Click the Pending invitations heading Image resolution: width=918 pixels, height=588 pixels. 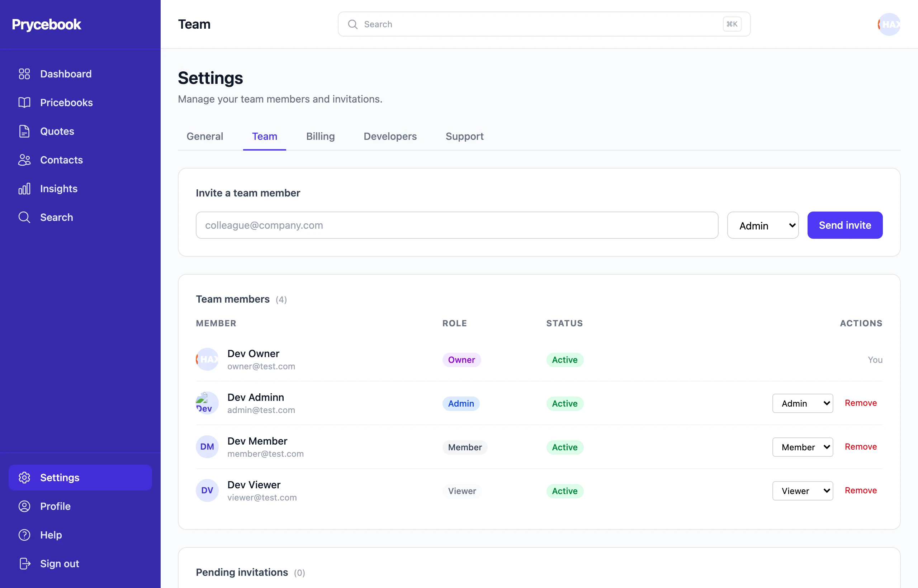pos(242,572)
